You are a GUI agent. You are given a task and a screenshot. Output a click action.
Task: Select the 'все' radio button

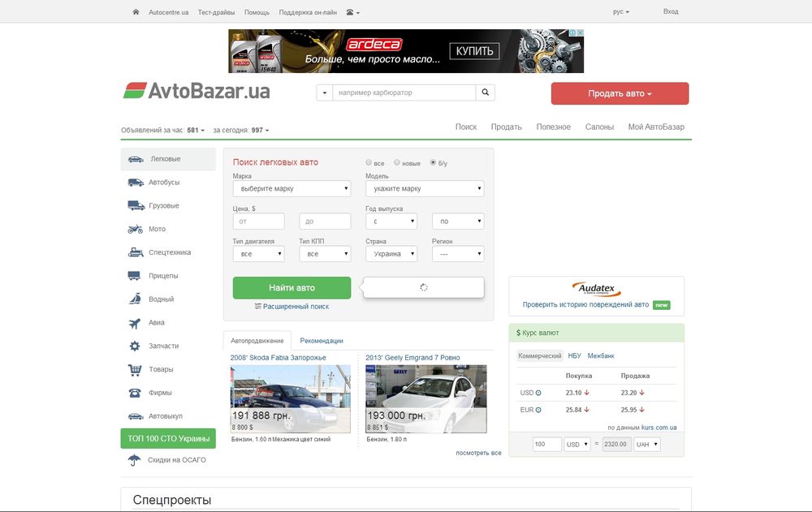pyautogui.click(x=369, y=162)
